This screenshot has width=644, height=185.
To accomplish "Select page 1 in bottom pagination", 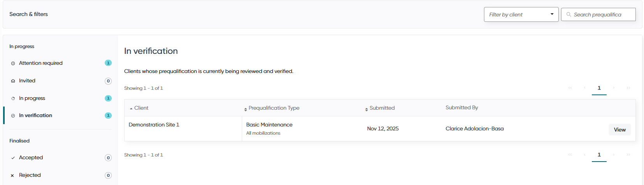I will [x=599, y=155].
